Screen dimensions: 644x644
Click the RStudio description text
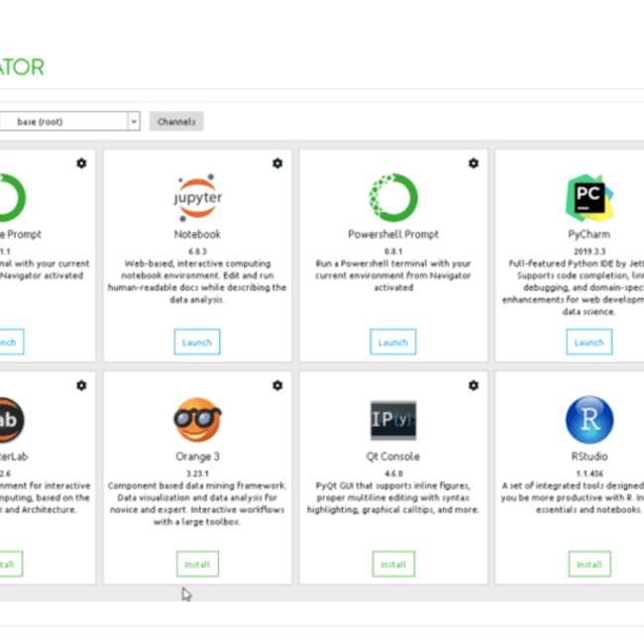pyautogui.click(x=573, y=497)
